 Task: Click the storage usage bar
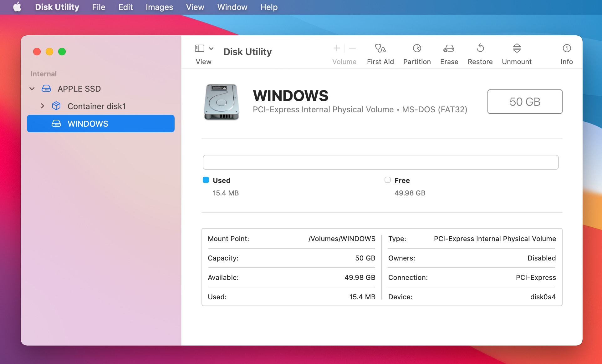tap(380, 162)
